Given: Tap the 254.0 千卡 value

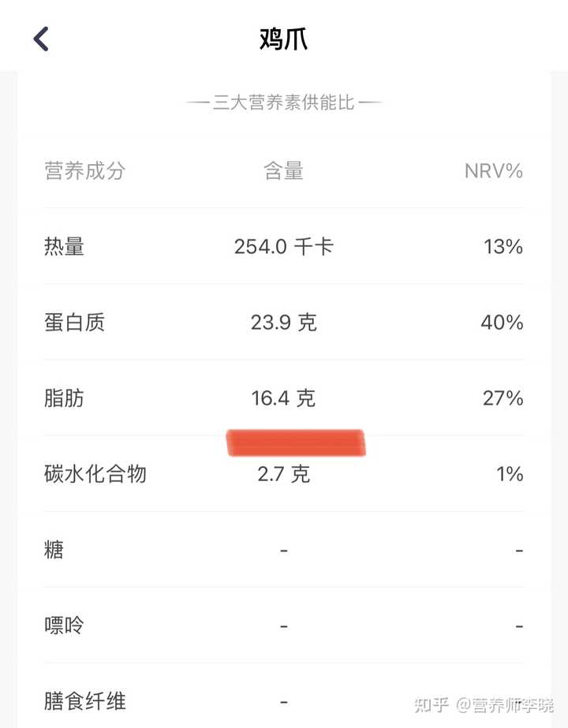Looking at the screenshot, I should pos(283,247).
